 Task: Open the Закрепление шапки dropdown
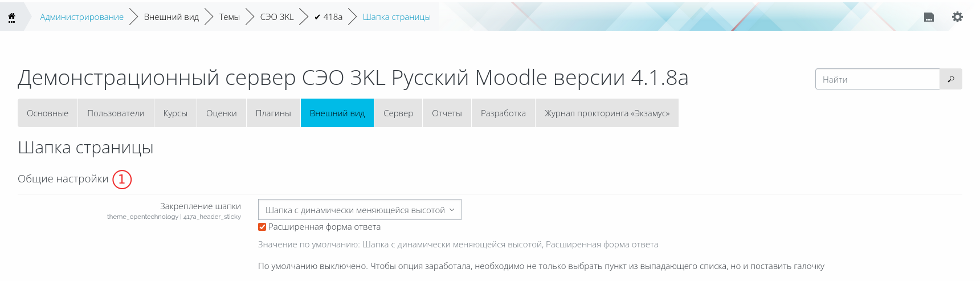pos(360,210)
